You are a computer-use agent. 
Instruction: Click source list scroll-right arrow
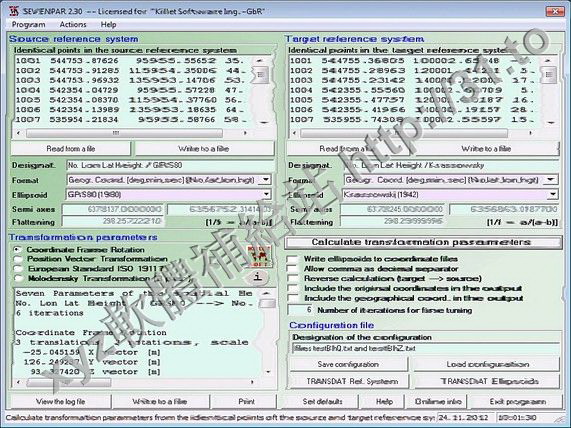click(245, 133)
